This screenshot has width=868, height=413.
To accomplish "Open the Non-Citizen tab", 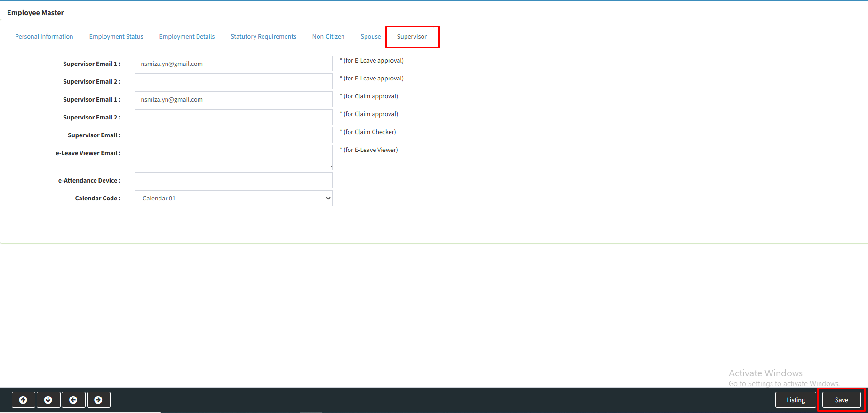I will point(328,37).
